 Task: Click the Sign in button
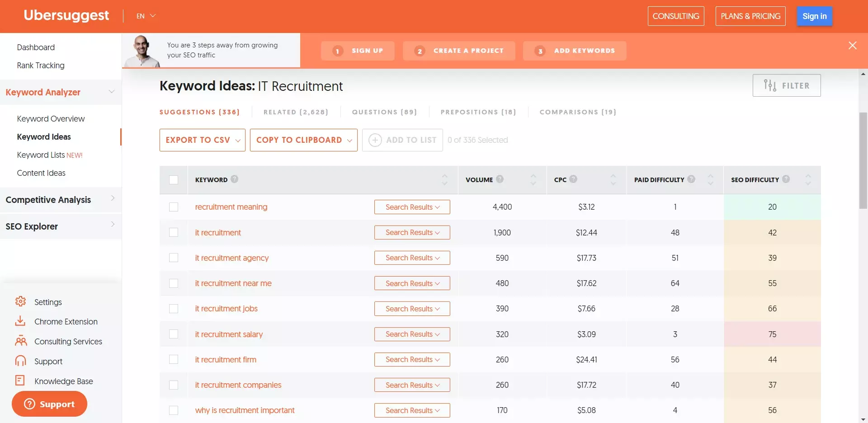(815, 16)
